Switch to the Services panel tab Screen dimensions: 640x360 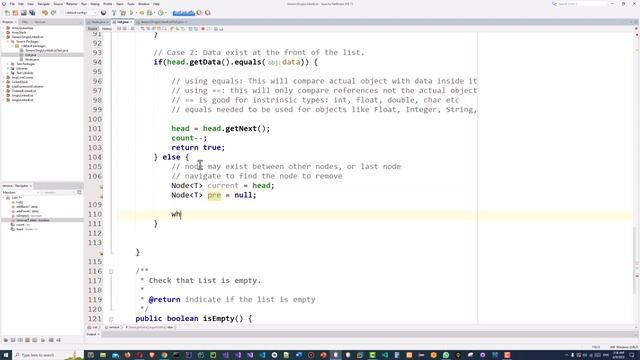click(x=40, y=22)
